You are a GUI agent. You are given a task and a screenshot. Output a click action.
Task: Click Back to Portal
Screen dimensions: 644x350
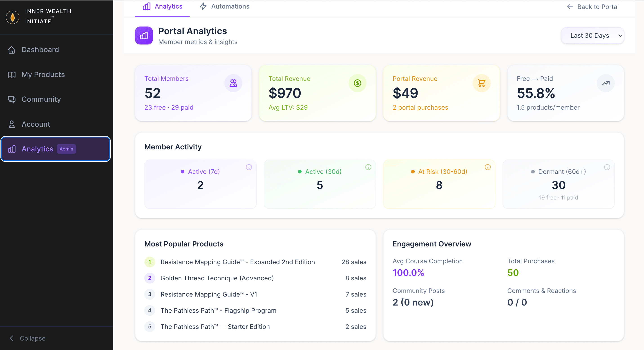point(593,7)
